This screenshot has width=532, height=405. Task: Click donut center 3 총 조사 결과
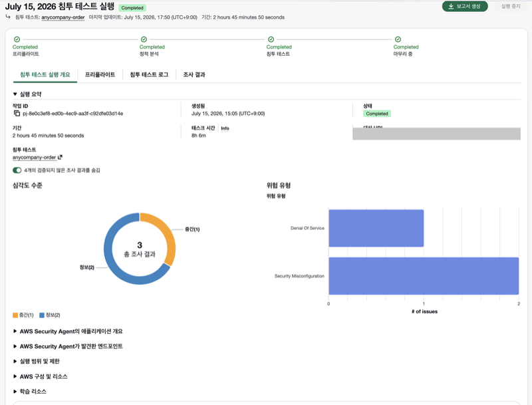(140, 249)
